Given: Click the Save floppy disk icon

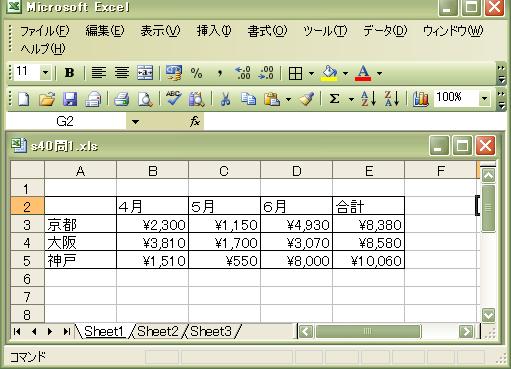Looking at the screenshot, I should [70, 99].
